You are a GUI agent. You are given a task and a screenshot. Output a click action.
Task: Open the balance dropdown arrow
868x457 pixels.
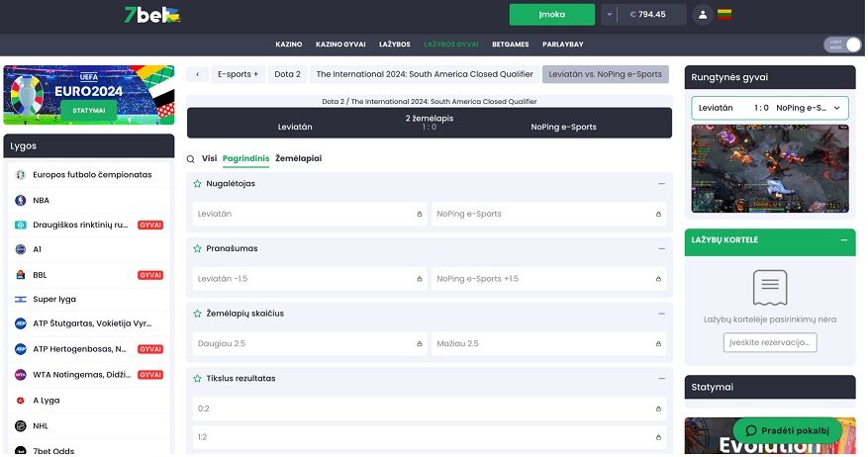(609, 15)
